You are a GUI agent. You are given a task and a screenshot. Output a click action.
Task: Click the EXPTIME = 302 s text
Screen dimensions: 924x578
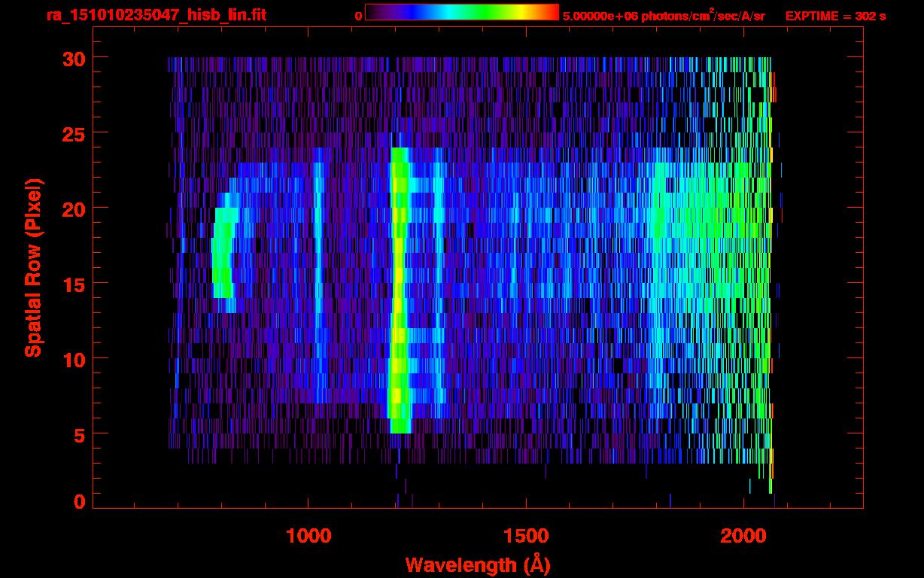pos(836,16)
